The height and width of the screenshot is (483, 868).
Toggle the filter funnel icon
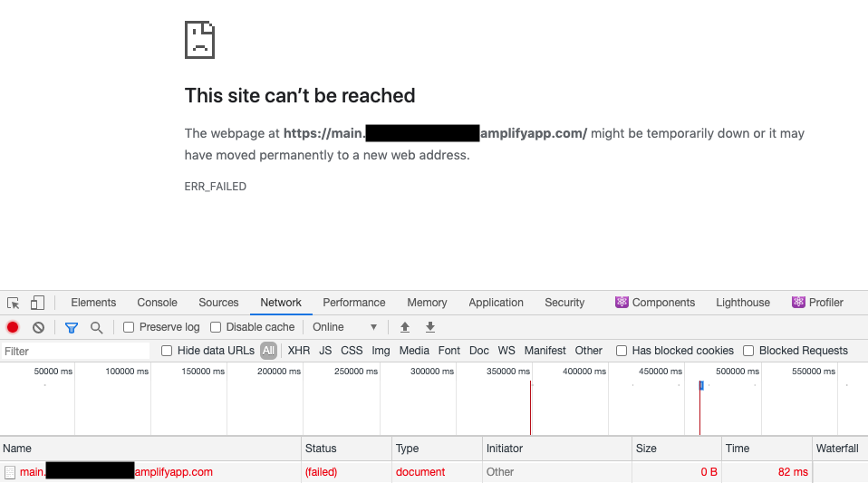click(71, 328)
